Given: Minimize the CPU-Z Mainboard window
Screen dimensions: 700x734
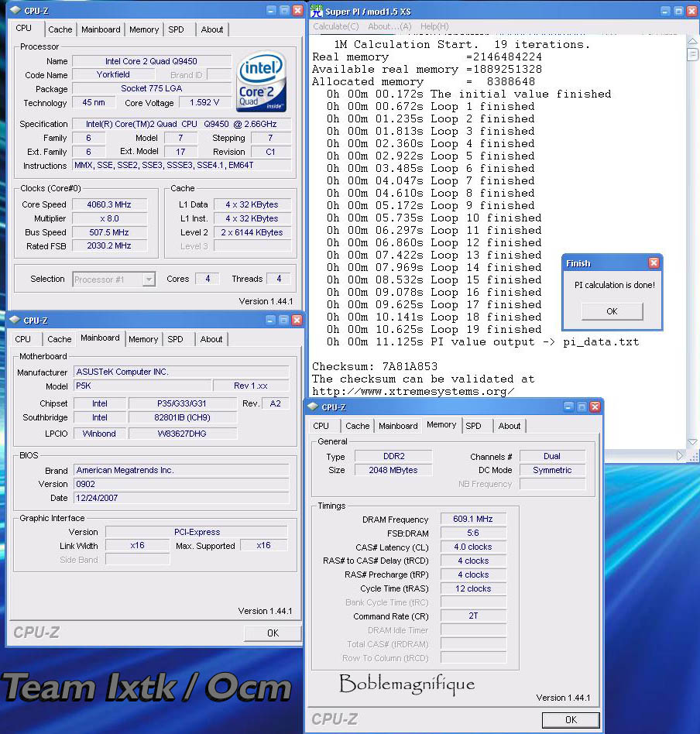Looking at the screenshot, I should 271,320.
